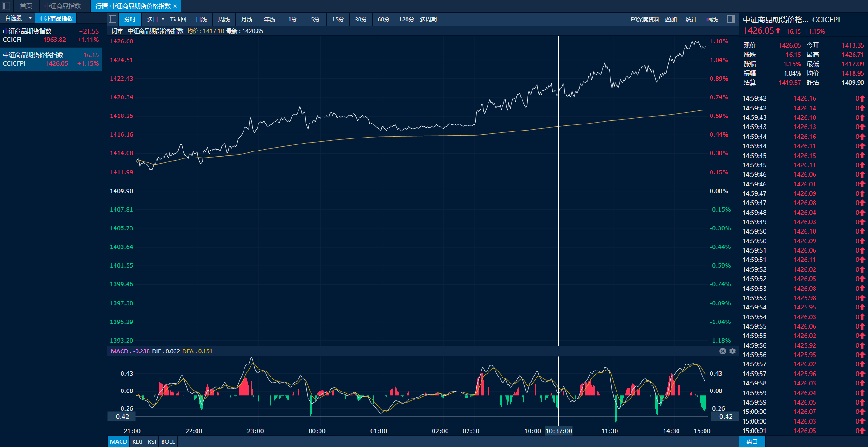This screenshot has height=447, width=868.
Task: Select the 60分 period
Action: pyautogui.click(x=384, y=19)
